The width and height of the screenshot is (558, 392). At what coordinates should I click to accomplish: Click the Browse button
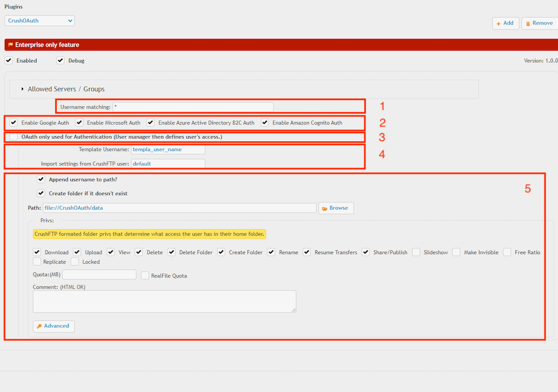(x=336, y=208)
